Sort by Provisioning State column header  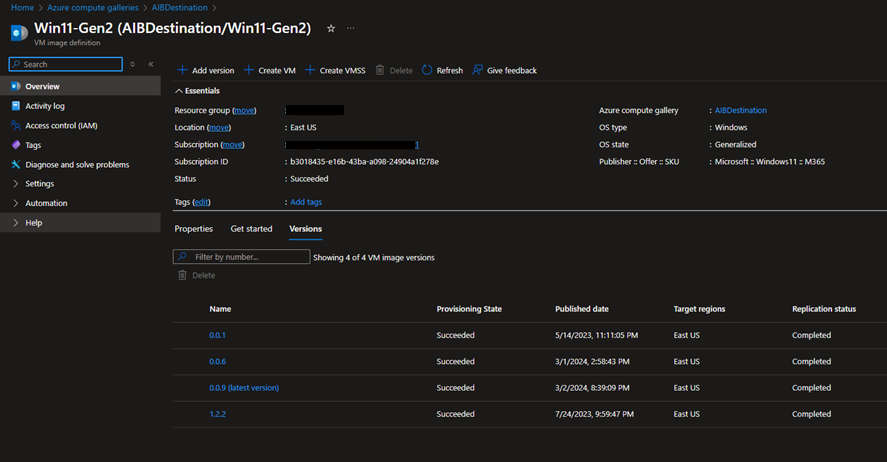tap(469, 309)
